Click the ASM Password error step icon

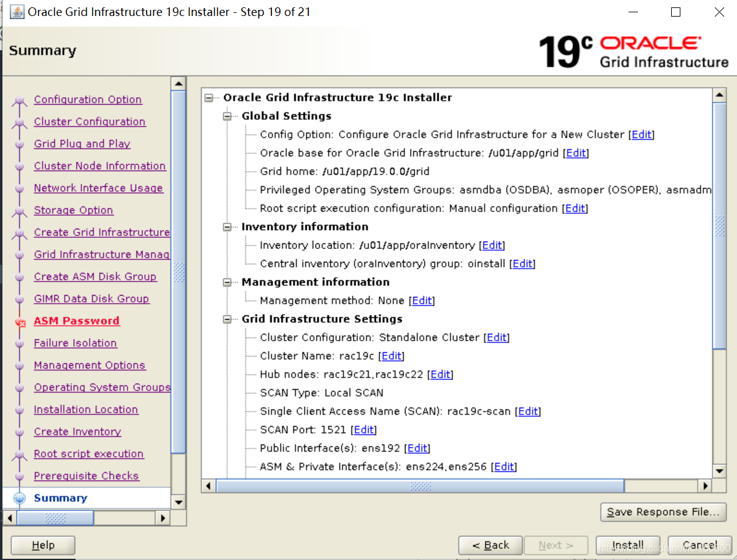(20, 322)
